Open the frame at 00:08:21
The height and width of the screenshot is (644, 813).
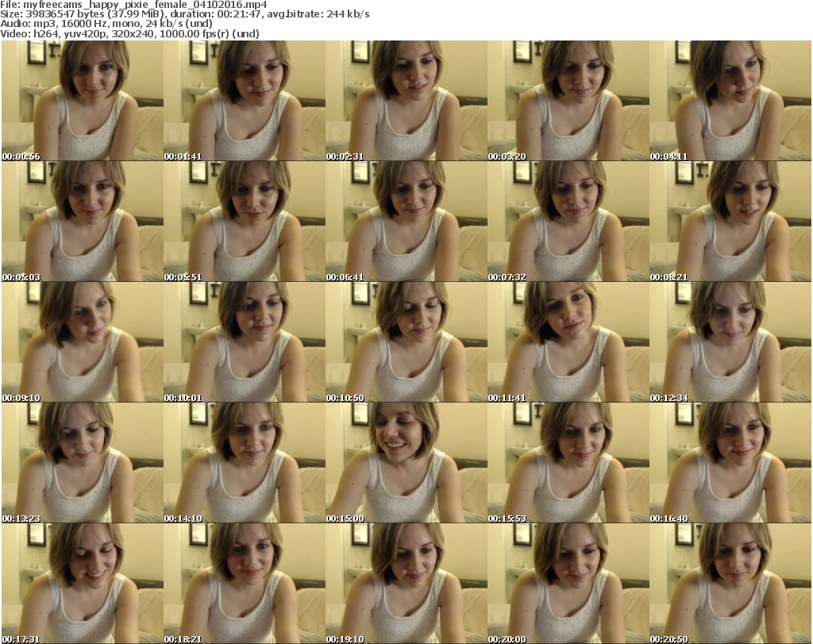(730, 222)
